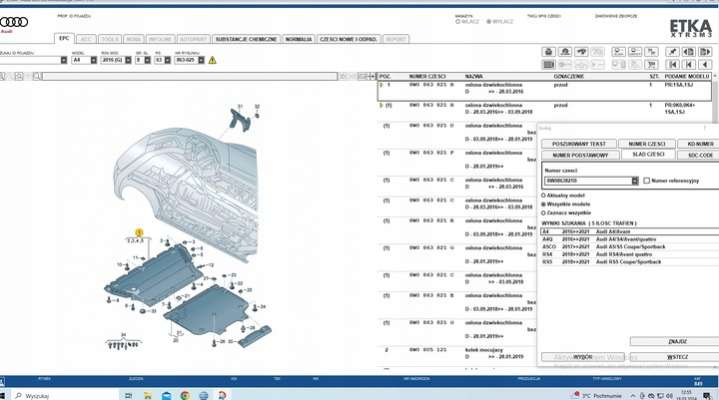Open the shopping cart toolbar icon
The image size is (719, 400).
click(651, 65)
